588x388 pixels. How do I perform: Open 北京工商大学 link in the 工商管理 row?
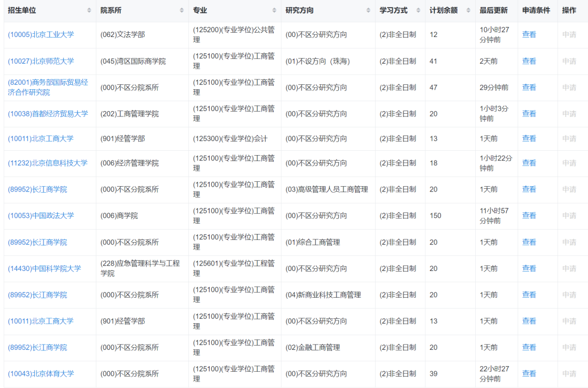(x=41, y=321)
